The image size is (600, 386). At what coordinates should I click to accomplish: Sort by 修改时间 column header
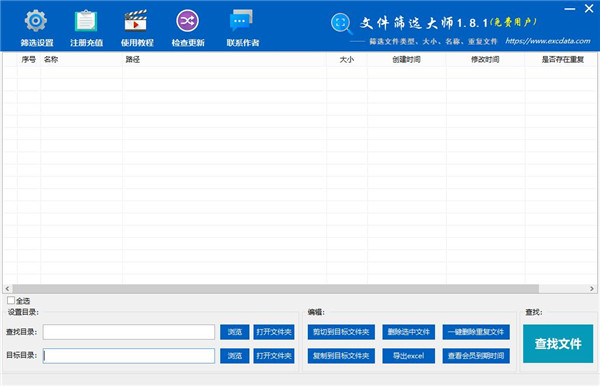click(485, 59)
